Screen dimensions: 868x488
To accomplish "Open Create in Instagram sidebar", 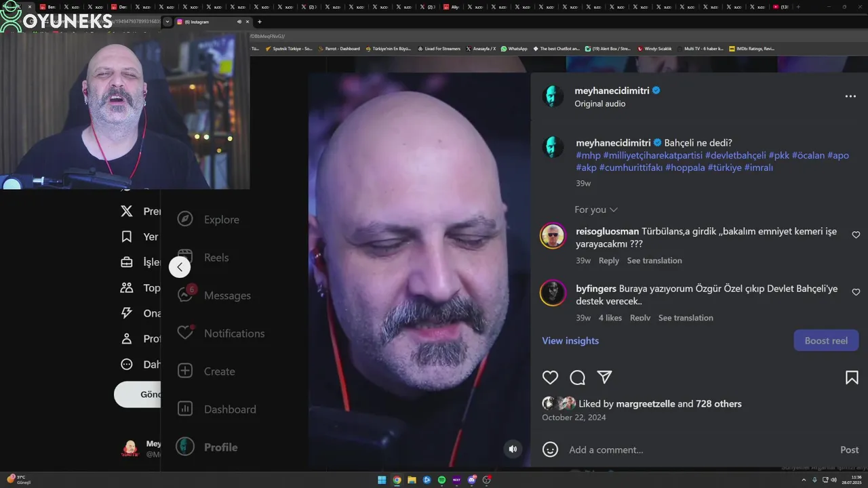I will click(205, 371).
